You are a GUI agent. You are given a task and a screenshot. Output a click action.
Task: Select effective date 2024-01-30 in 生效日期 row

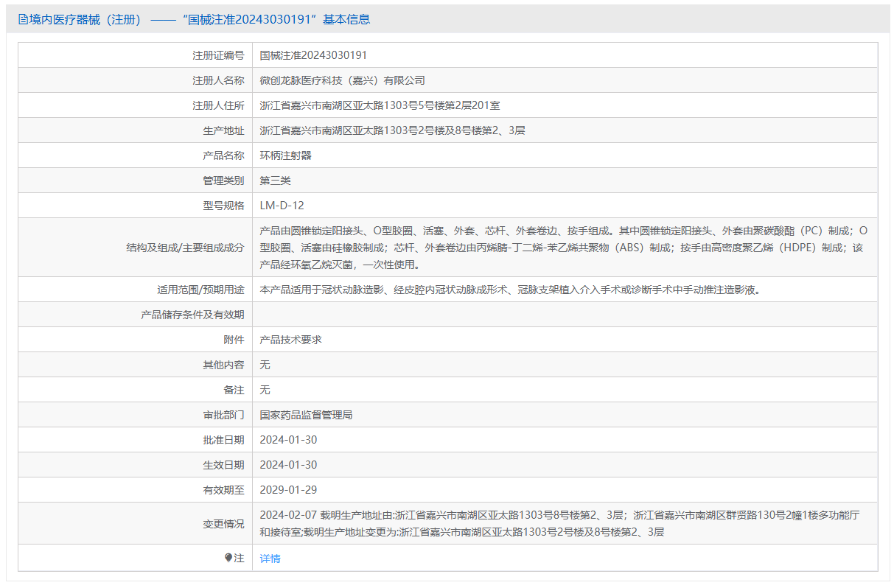pyautogui.click(x=288, y=465)
